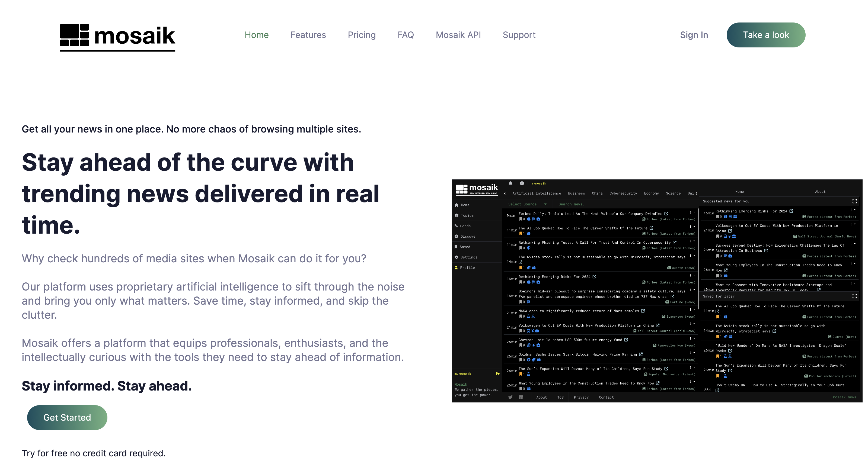
Task: Open the Privacy link in app footer
Action: [x=581, y=398]
